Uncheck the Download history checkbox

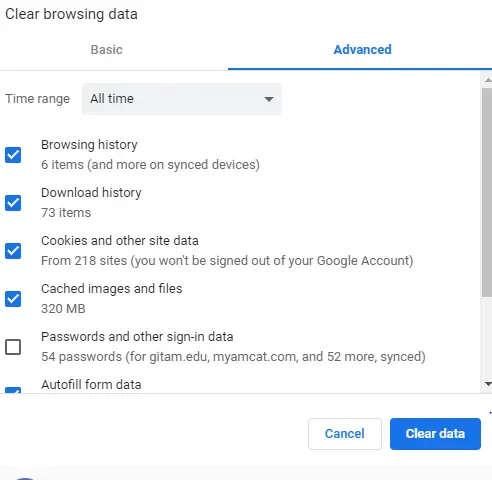13,203
